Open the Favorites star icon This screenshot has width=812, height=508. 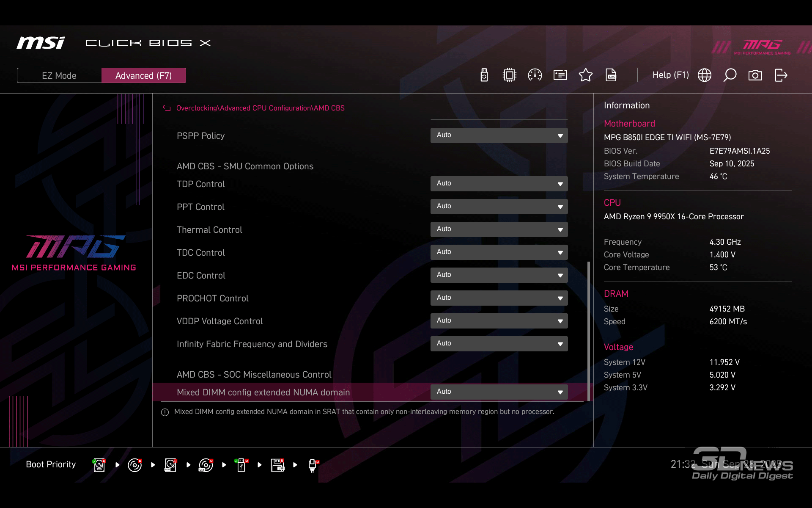(x=586, y=75)
